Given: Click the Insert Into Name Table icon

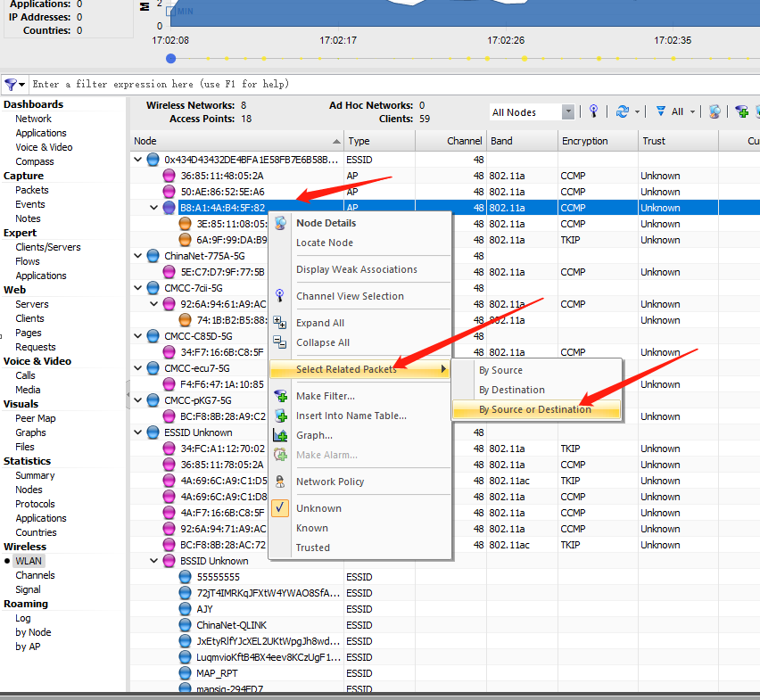Looking at the screenshot, I should pos(281,416).
